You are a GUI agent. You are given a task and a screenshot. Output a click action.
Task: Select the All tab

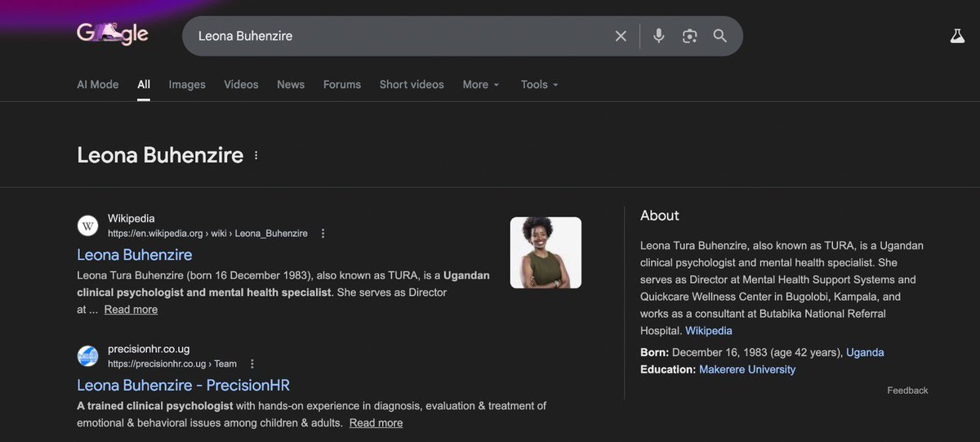pos(144,84)
